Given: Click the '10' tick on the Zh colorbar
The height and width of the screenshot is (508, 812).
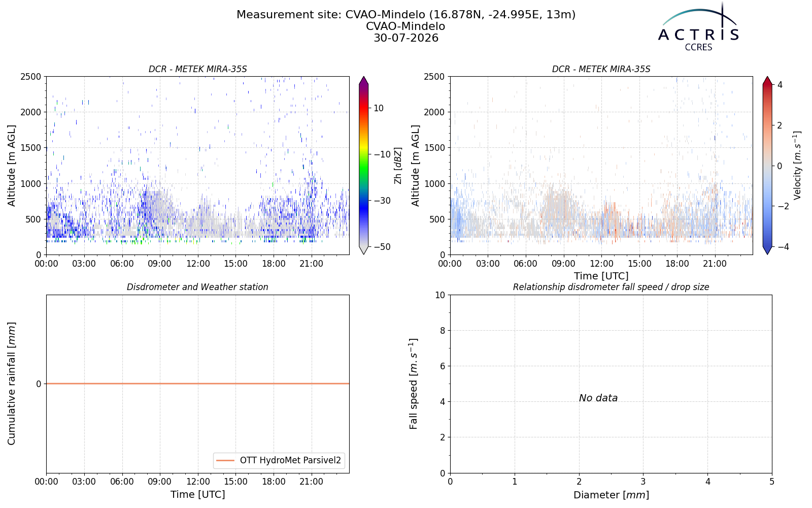Looking at the screenshot, I should (379, 108).
